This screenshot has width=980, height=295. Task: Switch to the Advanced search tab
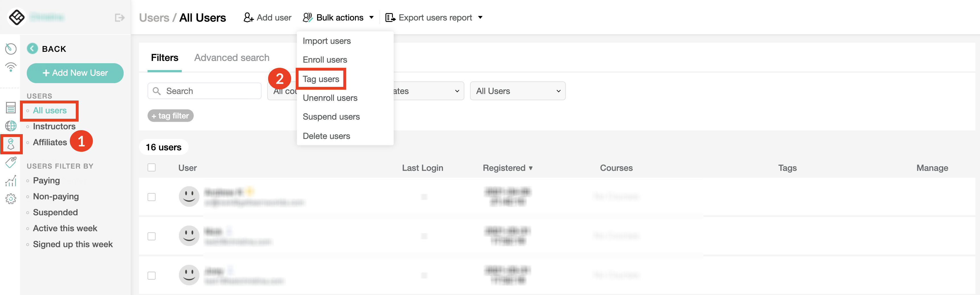pos(231,58)
